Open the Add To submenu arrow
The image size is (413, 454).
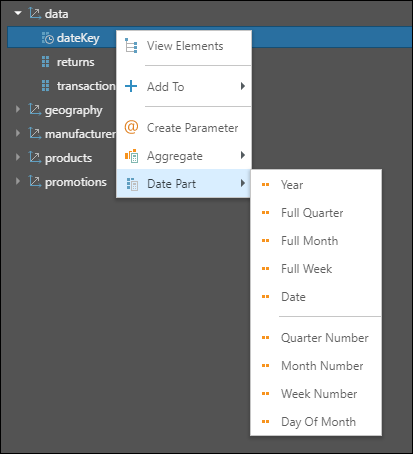click(x=243, y=86)
